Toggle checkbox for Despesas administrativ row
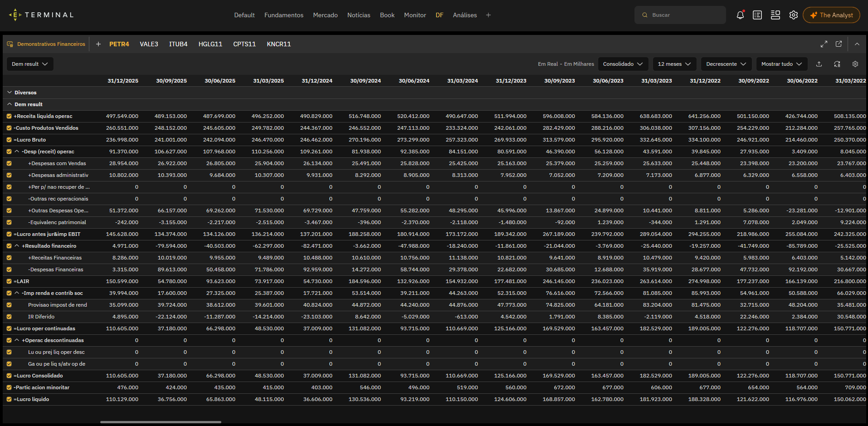Image resolution: width=868 pixels, height=426 pixels. 9,175
